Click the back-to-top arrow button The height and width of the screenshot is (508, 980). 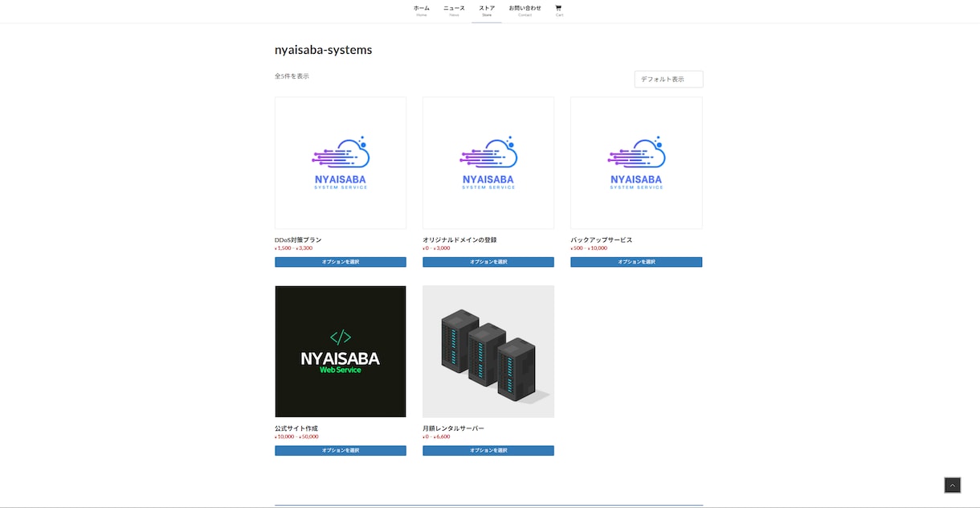(952, 485)
